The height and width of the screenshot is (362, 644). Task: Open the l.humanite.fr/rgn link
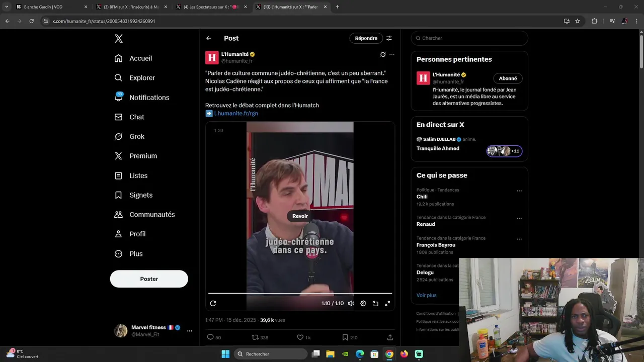(236, 113)
